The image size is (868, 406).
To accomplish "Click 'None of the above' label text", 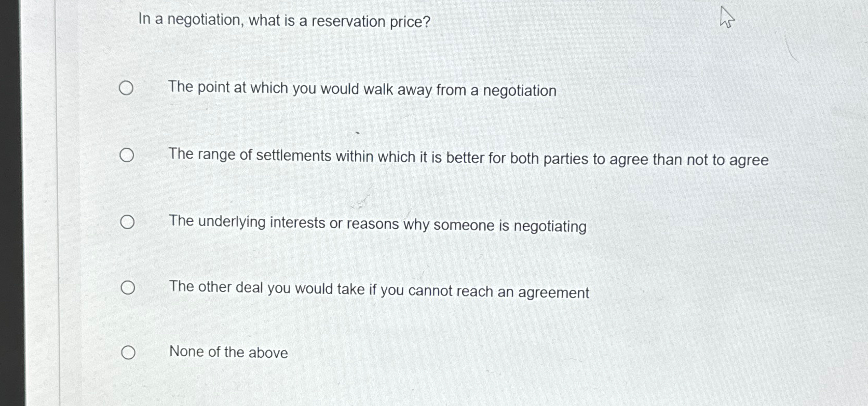I will point(228,352).
